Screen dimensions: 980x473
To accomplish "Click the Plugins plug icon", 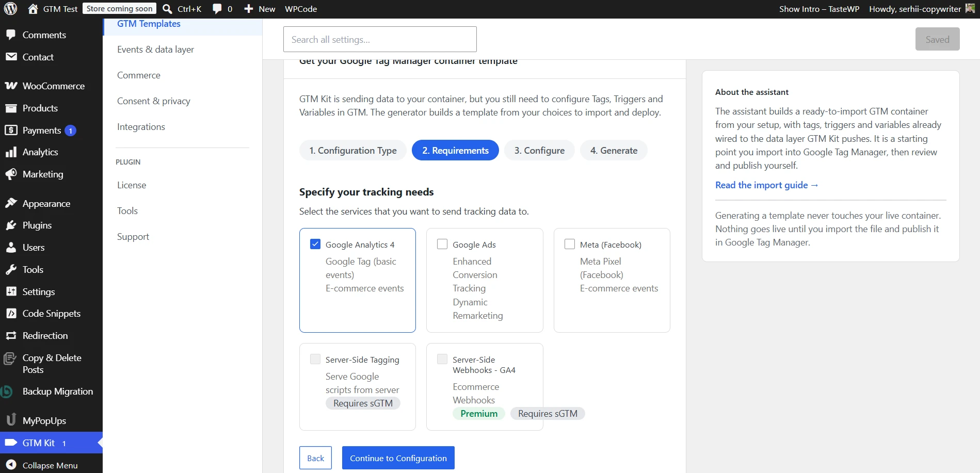I will pyautogui.click(x=11, y=225).
